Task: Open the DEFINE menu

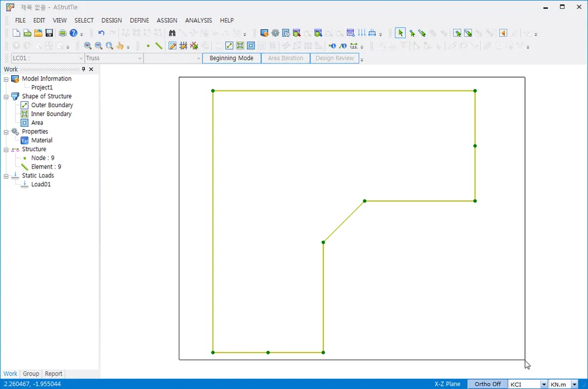Action: (139, 20)
